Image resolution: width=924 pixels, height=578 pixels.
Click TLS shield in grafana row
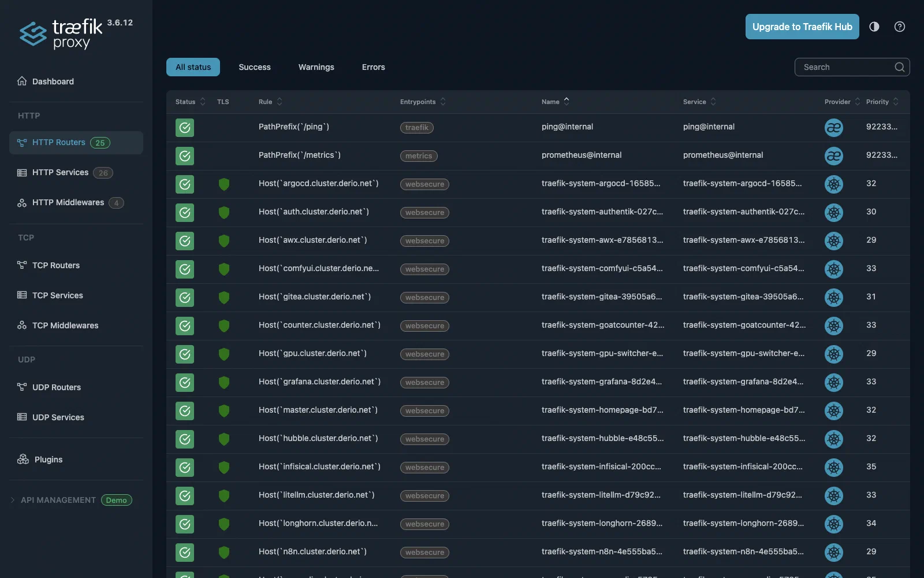click(x=224, y=383)
